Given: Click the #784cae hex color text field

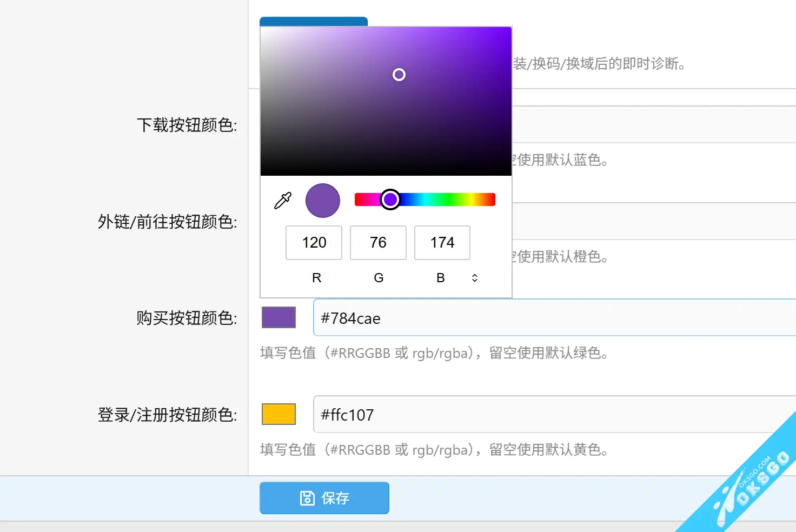Looking at the screenshot, I should pos(552,318).
